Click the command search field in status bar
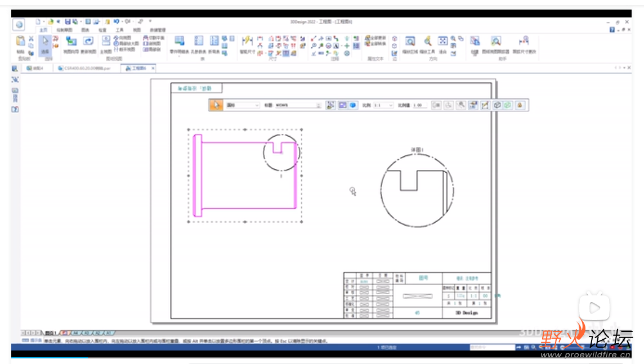 492,348
